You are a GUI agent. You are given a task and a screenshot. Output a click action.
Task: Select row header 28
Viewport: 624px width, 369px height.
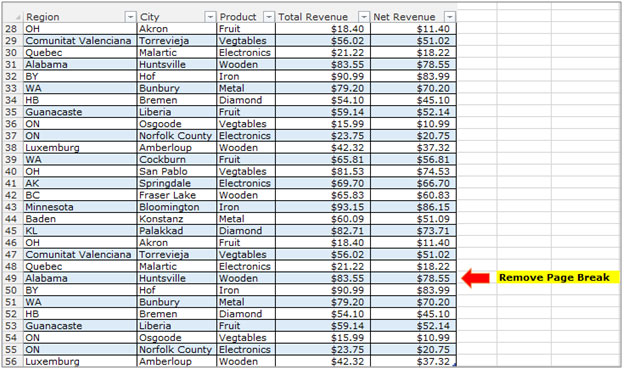point(12,29)
